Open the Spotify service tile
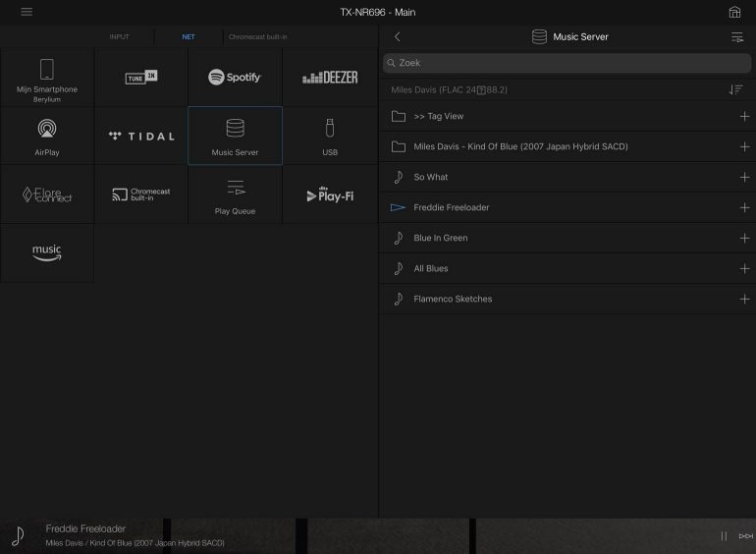The image size is (756, 554). pyautogui.click(x=235, y=78)
